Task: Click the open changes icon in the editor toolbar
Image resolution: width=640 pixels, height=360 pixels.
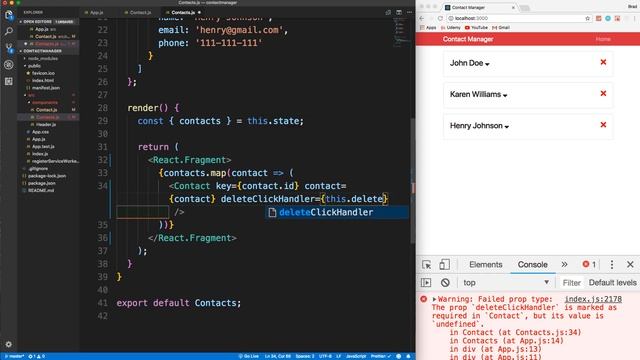Action: pos(388,13)
